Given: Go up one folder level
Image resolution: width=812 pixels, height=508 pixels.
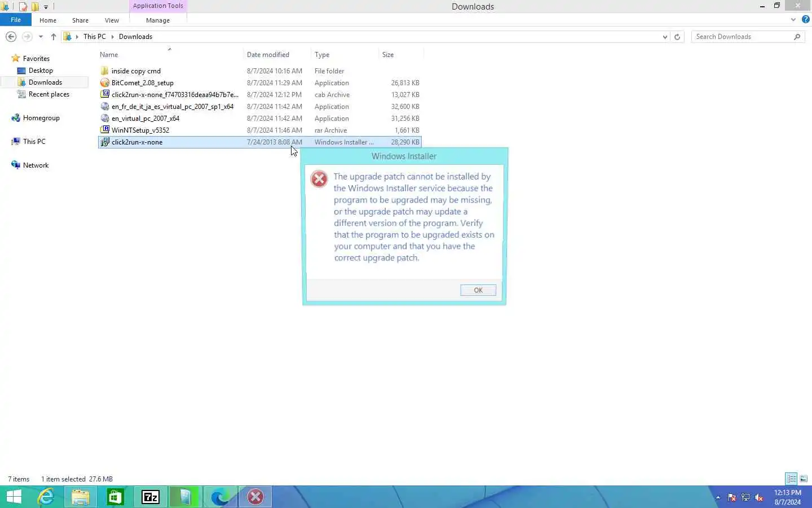Looking at the screenshot, I should [54, 37].
